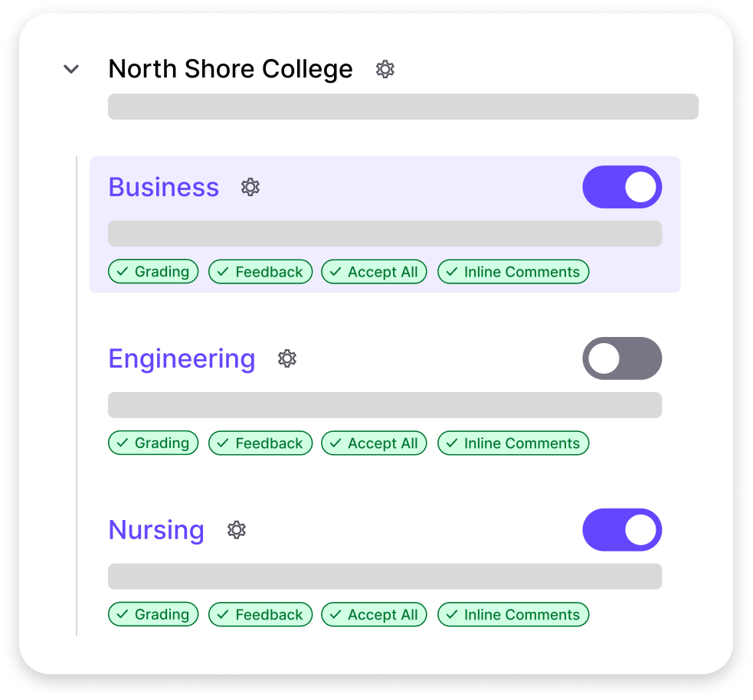Open the Nursing department link
The image size is (753, 700).
tap(156, 529)
